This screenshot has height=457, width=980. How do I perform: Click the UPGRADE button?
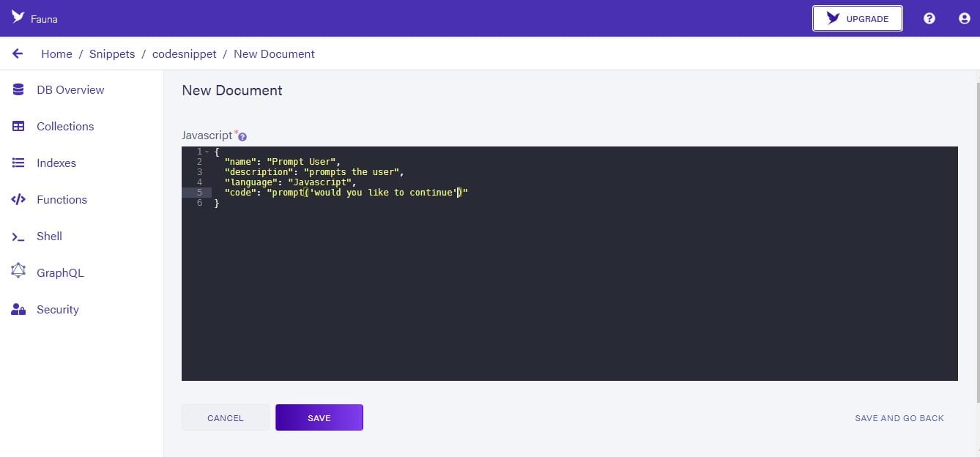pyautogui.click(x=858, y=18)
